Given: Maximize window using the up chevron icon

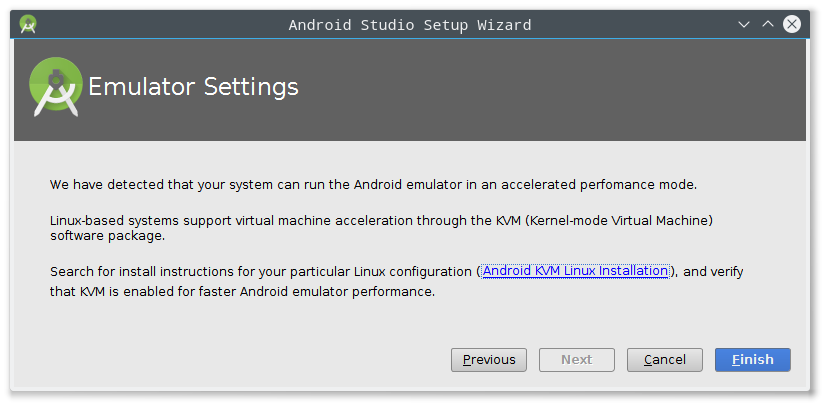Looking at the screenshot, I should (768, 24).
